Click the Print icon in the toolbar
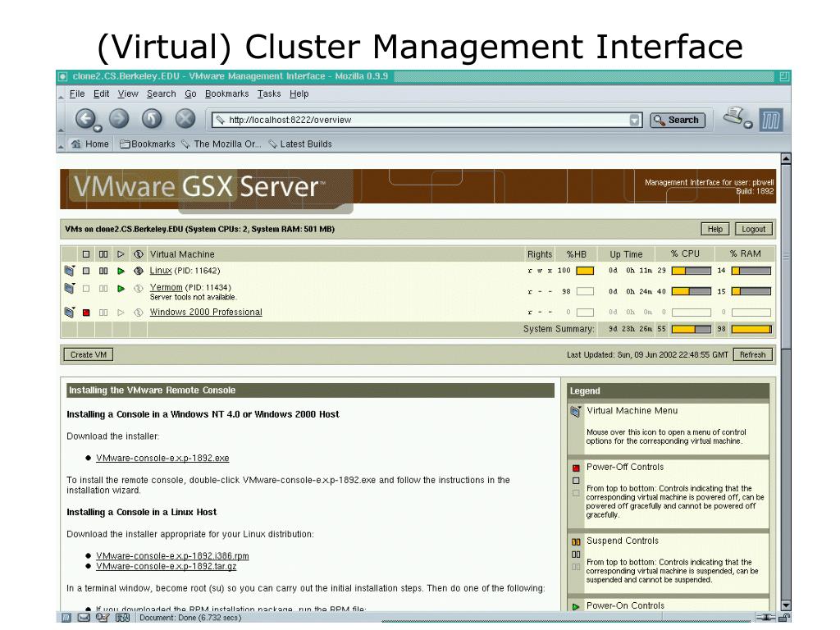Screen dimensions: 840x630 733,115
